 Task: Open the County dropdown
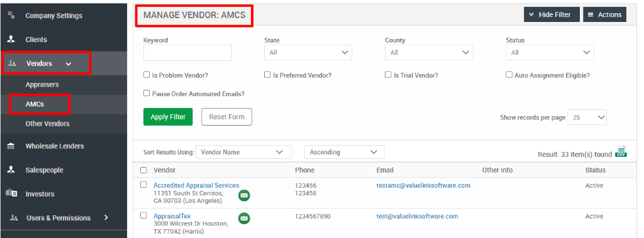click(429, 53)
